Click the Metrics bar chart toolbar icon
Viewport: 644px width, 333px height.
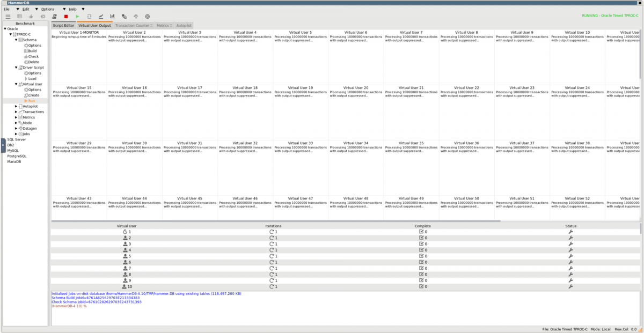113,16
